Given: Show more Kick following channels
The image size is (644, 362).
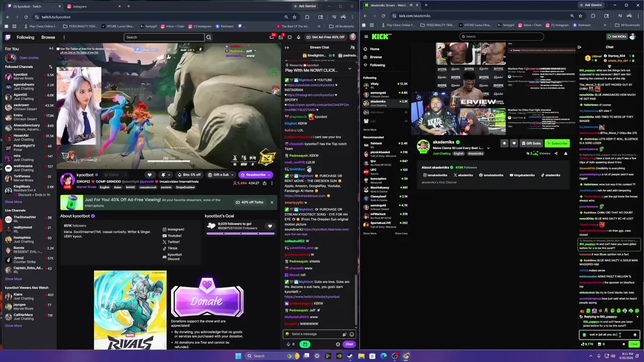Looking at the screenshot, I should (370, 130).
